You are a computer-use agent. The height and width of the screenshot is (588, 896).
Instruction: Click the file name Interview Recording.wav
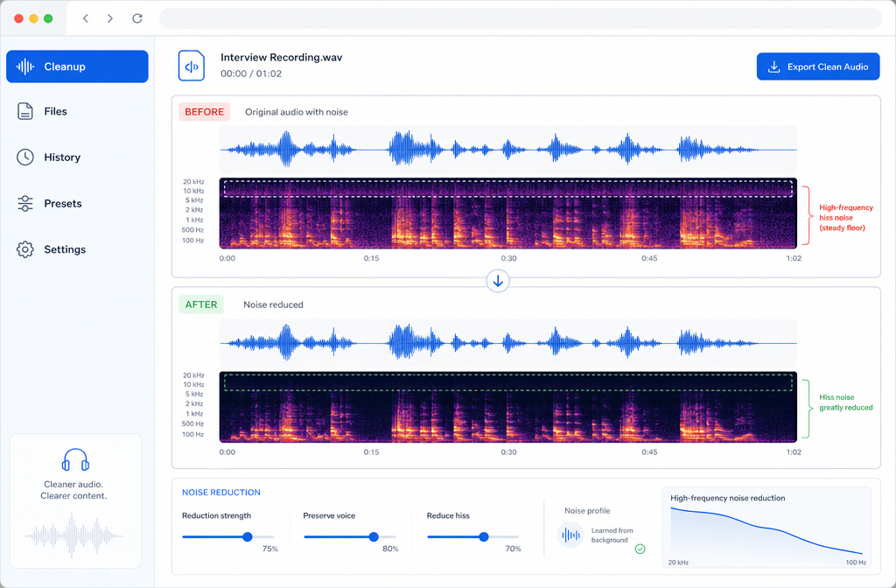point(281,57)
